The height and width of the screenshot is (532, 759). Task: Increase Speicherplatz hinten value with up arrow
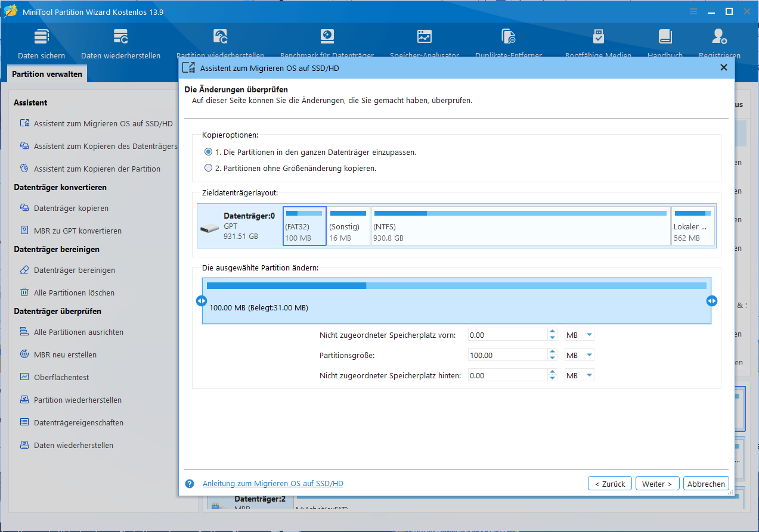(x=552, y=372)
